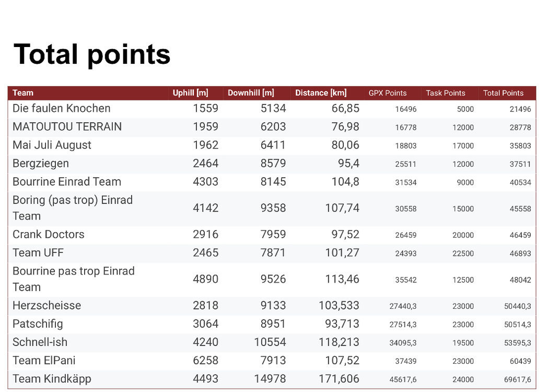Select the Herzscheisse team name
559x392 pixels.
(46, 305)
